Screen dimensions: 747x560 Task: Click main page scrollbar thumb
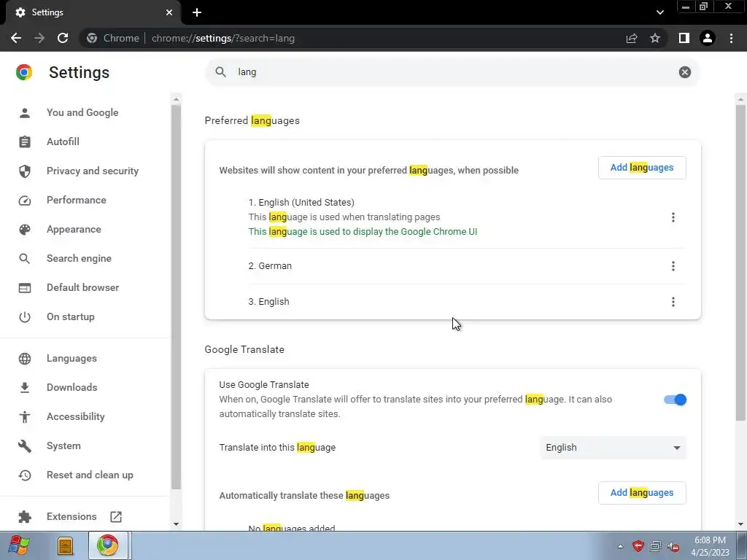tap(740, 262)
